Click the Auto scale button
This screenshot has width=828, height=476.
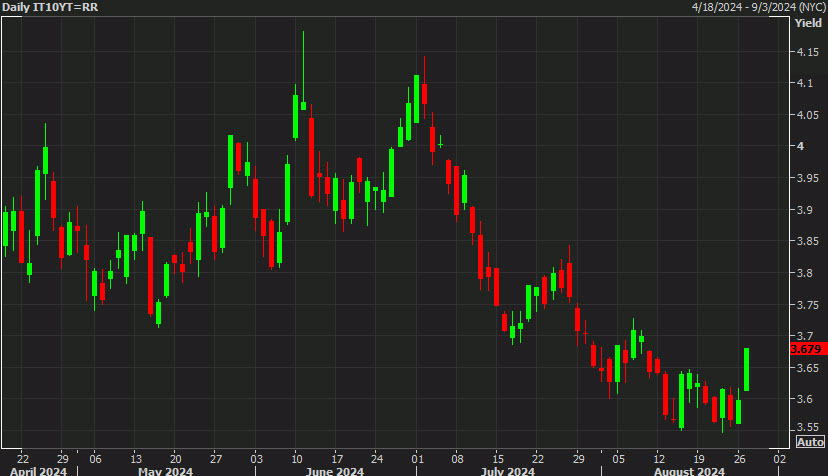809,442
